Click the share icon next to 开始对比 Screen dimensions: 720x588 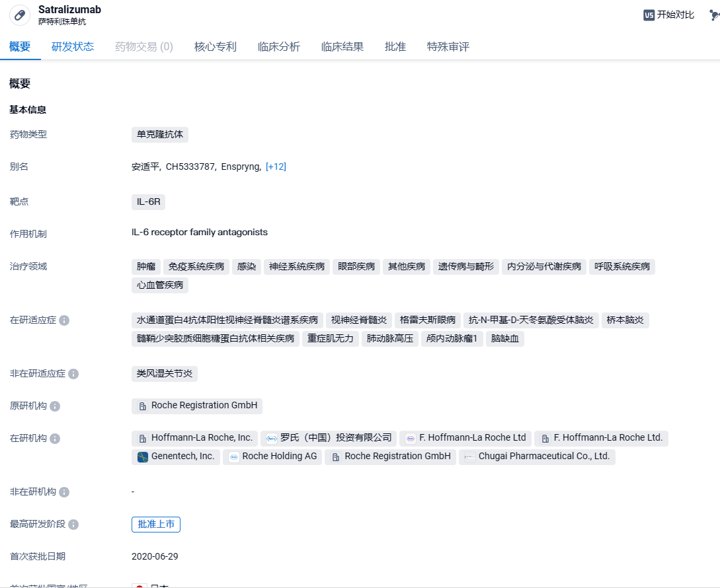click(x=715, y=15)
